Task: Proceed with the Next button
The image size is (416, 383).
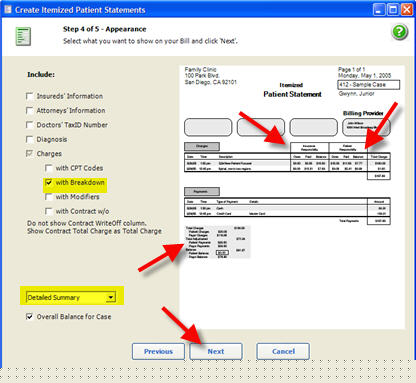Action: pos(216,351)
